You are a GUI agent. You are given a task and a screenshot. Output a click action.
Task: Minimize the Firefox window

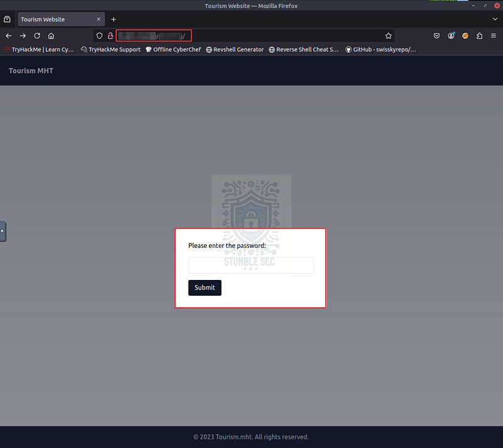pos(473,6)
